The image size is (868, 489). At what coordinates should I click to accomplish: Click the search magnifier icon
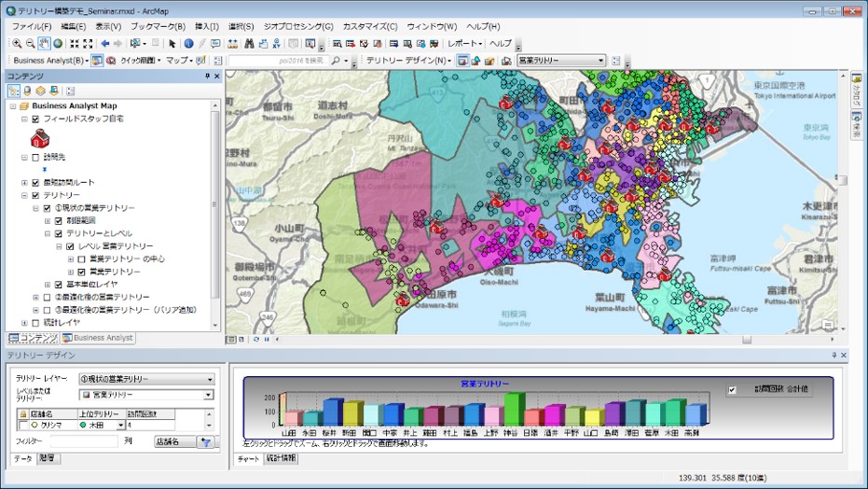click(336, 61)
